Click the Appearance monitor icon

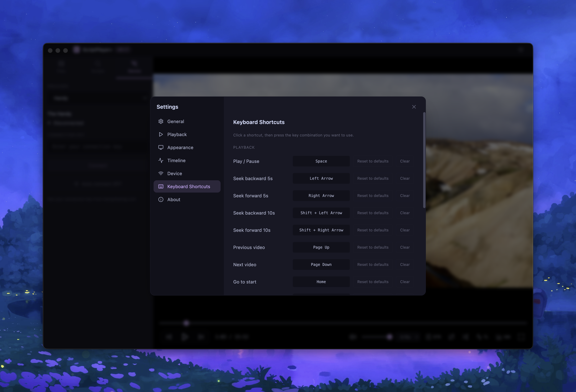coord(161,147)
